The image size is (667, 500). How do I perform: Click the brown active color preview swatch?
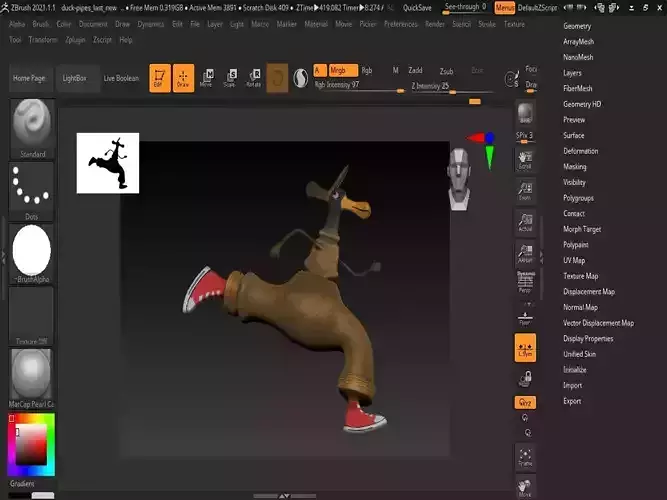[x=277, y=78]
